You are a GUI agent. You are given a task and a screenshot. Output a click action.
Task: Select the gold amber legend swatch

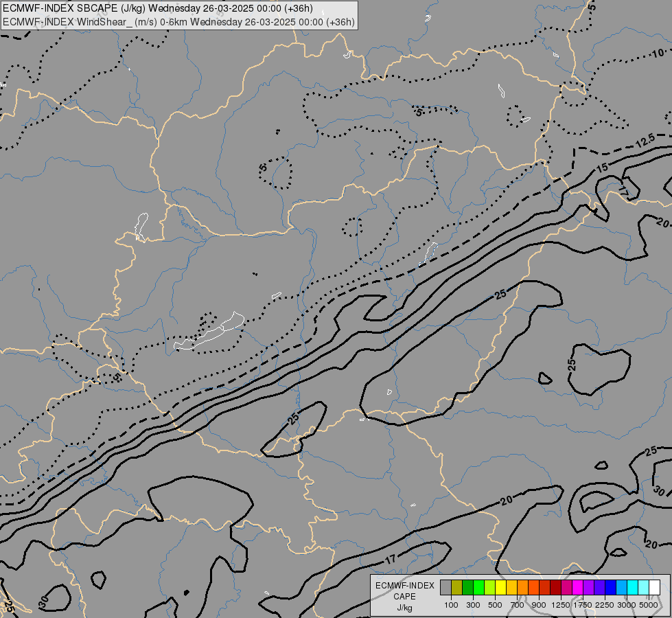tap(511, 588)
